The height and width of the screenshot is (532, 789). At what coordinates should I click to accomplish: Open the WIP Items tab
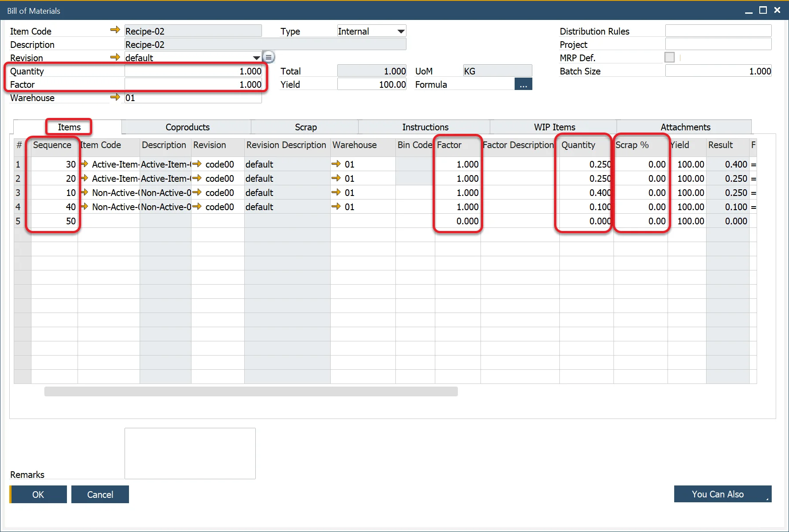coord(554,127)
